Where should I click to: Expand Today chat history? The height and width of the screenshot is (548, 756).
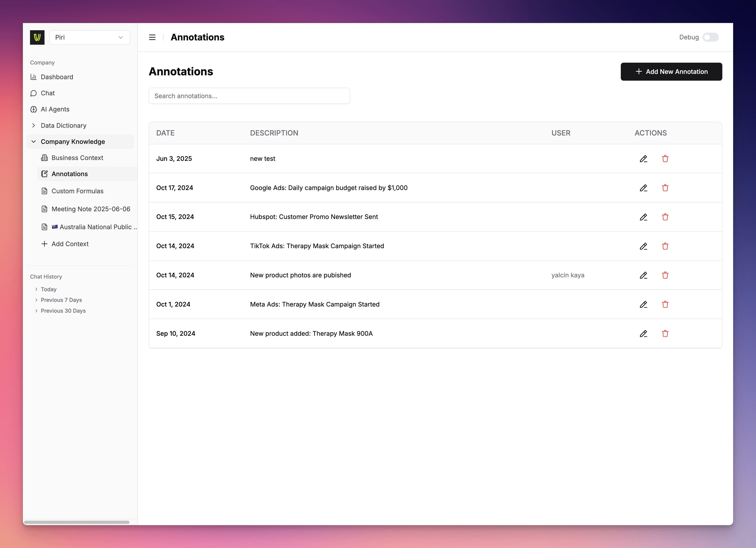(x=48, y=289)
